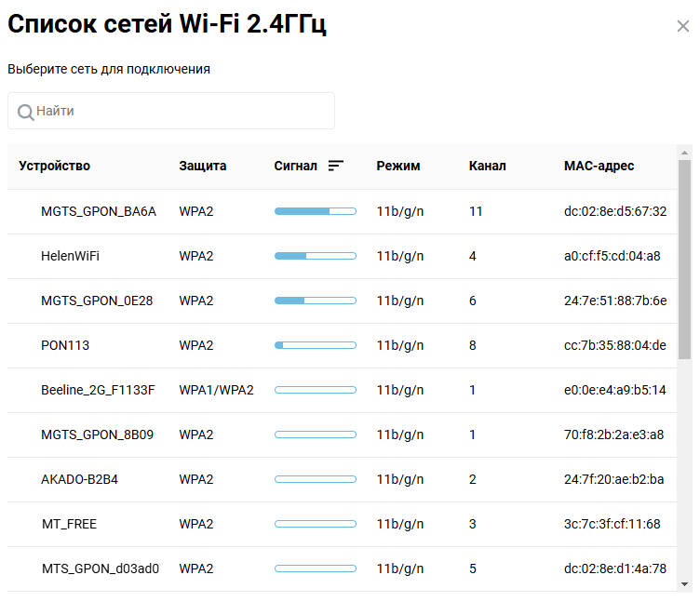Click the vertical scrollbar thumb
The image size is (700, 602).
pos(685,259)
